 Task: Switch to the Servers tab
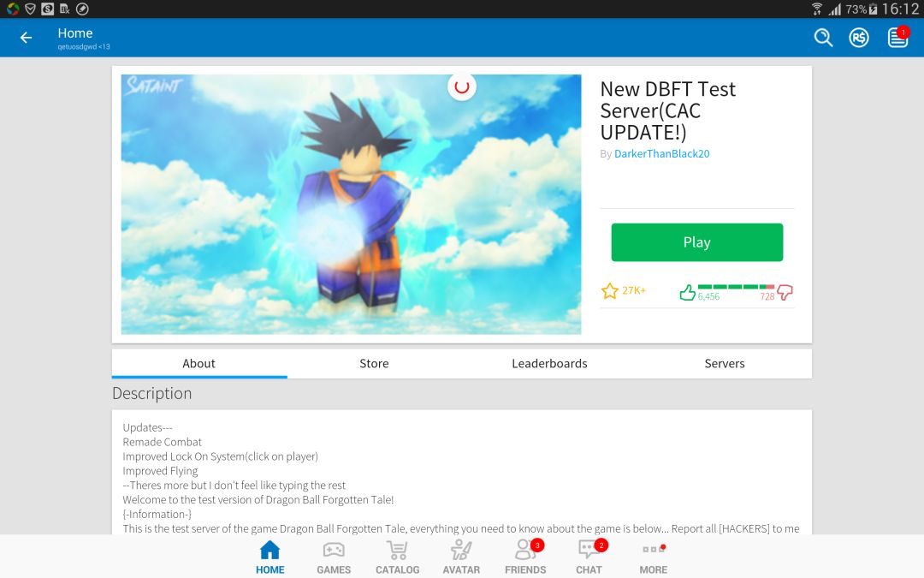725,363
